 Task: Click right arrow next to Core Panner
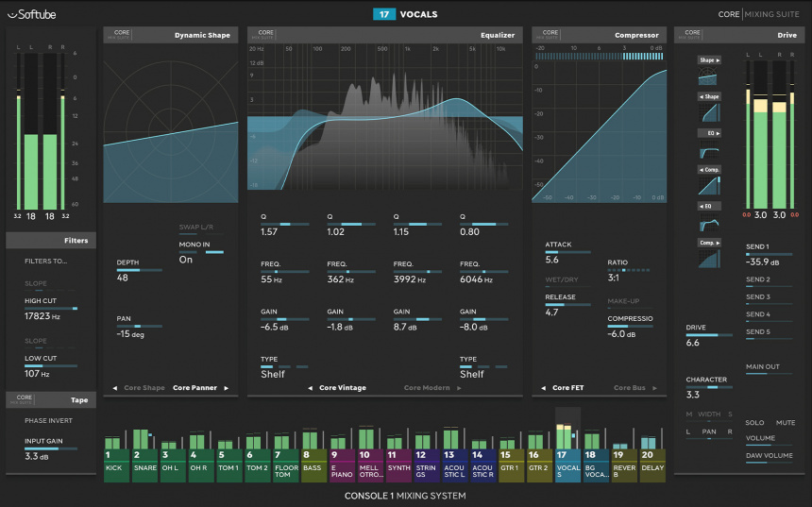(227, 388)
